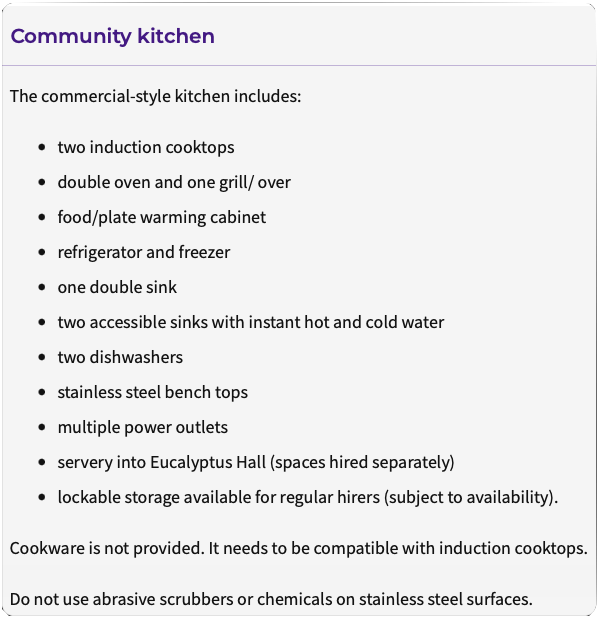This screenshot has width=599, height=619.
Task: Click the two accessible sinks item
Action: coord(251,322)
